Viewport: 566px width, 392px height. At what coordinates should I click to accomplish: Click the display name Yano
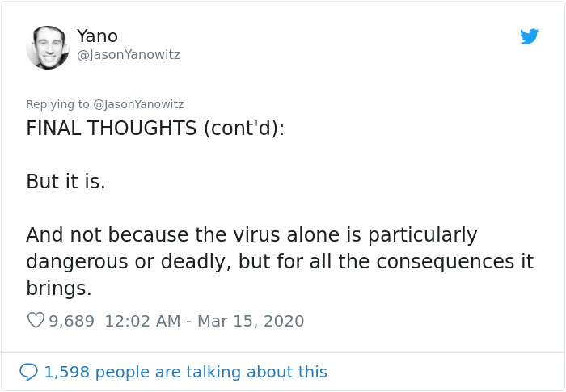pyautogui.click(x=97, y=36)
